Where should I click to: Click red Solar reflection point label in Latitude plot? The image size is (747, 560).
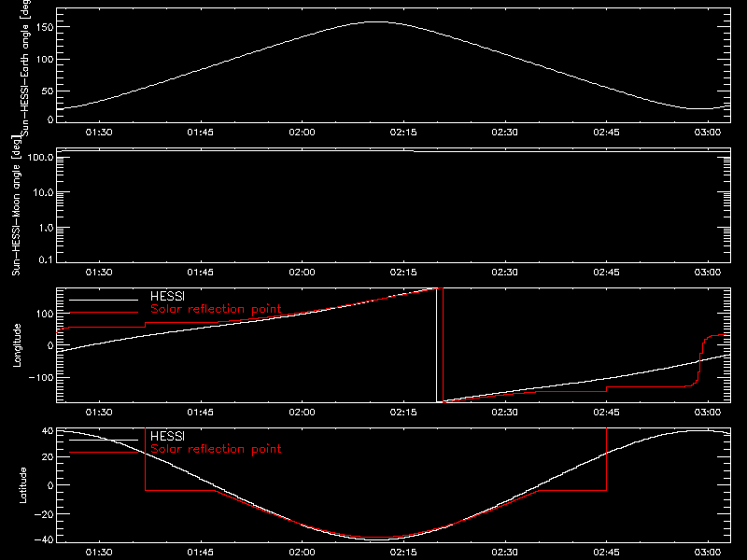(x=216, y=449)
